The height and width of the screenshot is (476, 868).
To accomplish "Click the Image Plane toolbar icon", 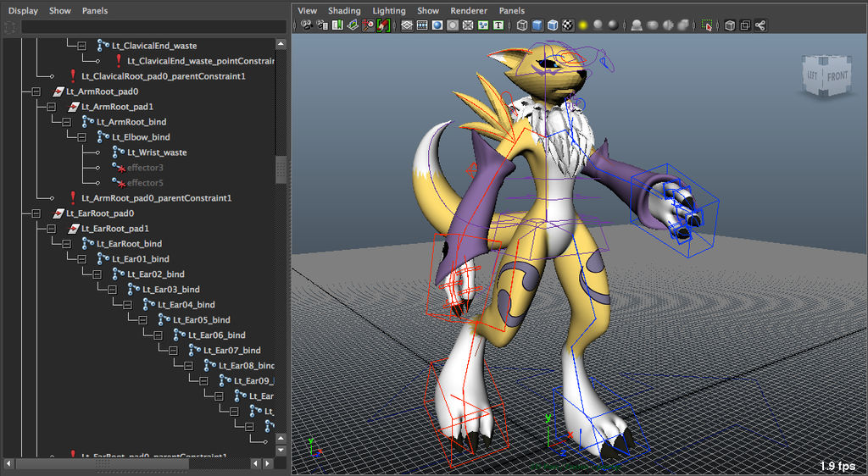I will pyautogui.click(x=353, y=25).
